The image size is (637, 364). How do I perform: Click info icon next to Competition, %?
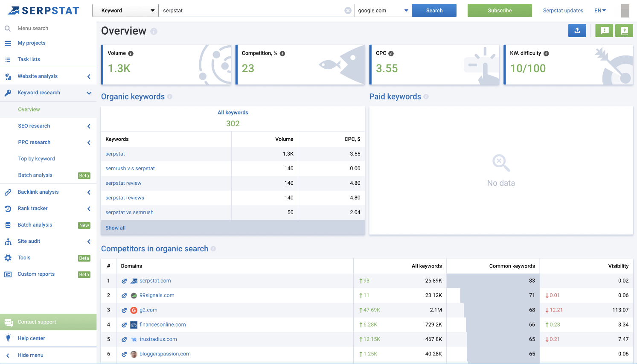[x=282, y=53]
